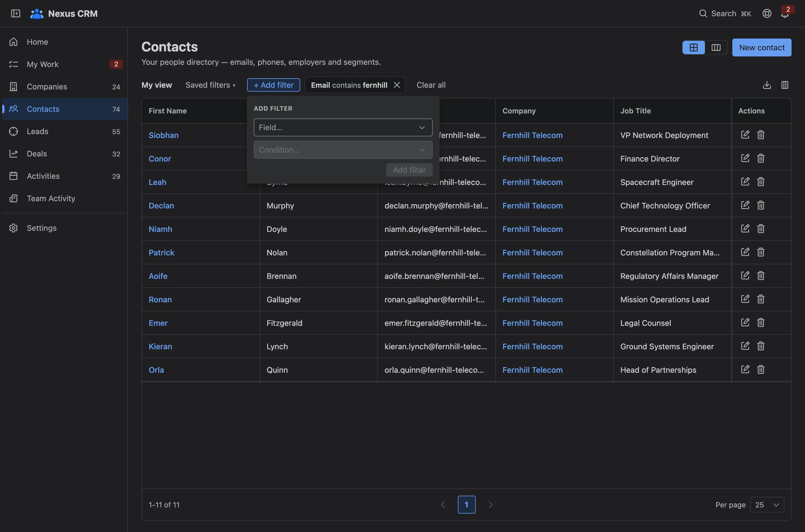This screenshot has width=805, height=532.
Task: Select page 1 in pagination
Action: point(466,505)
